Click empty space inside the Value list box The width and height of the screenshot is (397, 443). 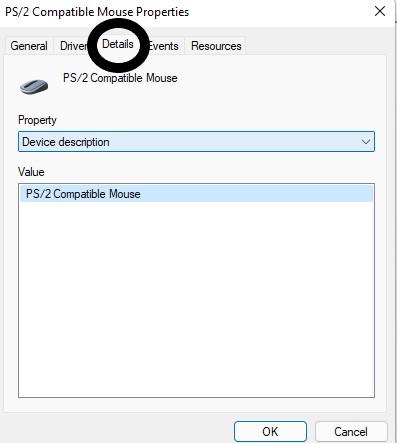[x=196, y=300]
